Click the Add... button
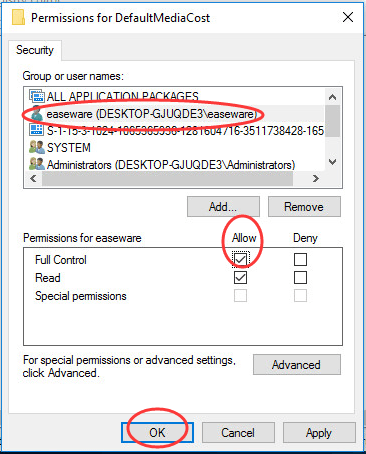This screenshot has width=366, height=454. (223, 207)
